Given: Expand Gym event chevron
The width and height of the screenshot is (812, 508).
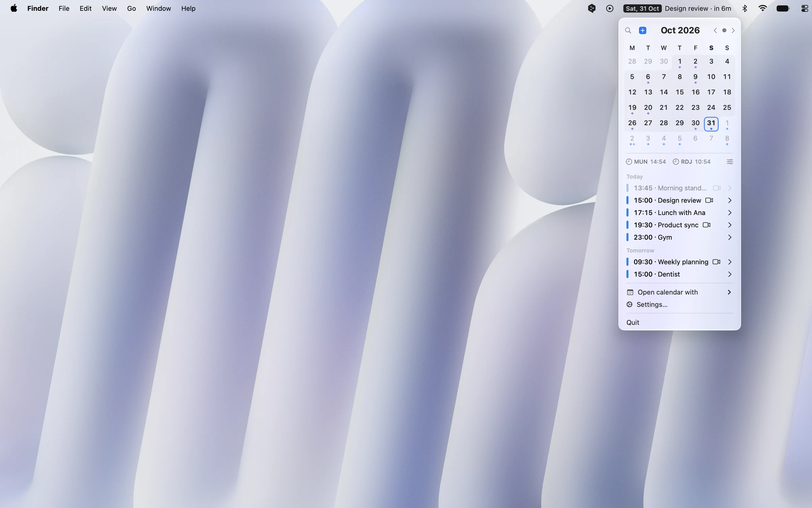Looking at the screenshot, I should tap(730, 237).
